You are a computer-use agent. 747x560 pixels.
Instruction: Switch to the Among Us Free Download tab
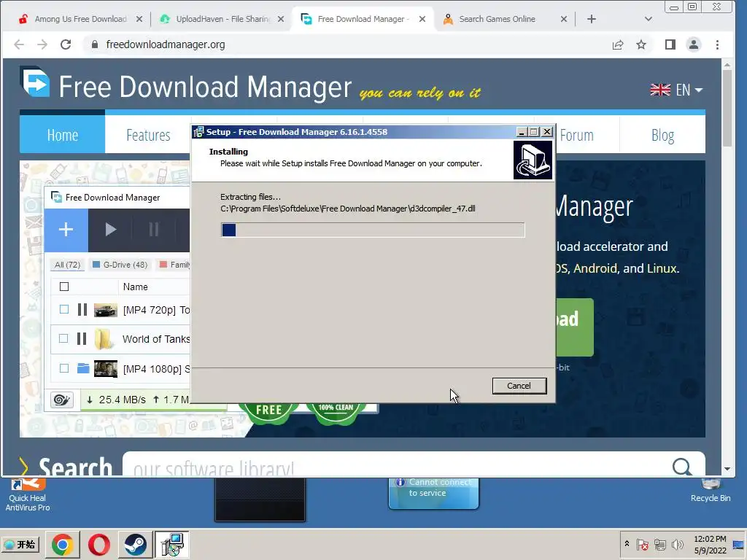[x=80, y=19]
